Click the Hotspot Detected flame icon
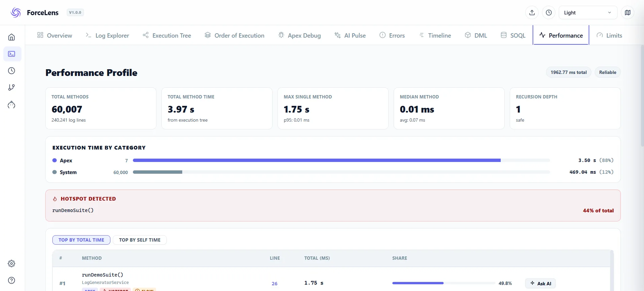Image resolution: width=644 pixels, height=291 pixels. click(x=55, y=199)
